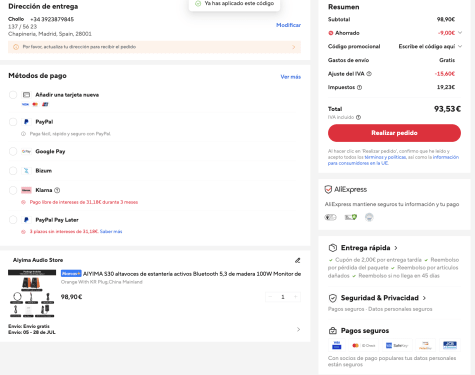The image size is (475, 375).
Task: Decrease item quantity with minus button
Action: pyautogui.click(x=270, y=297)
